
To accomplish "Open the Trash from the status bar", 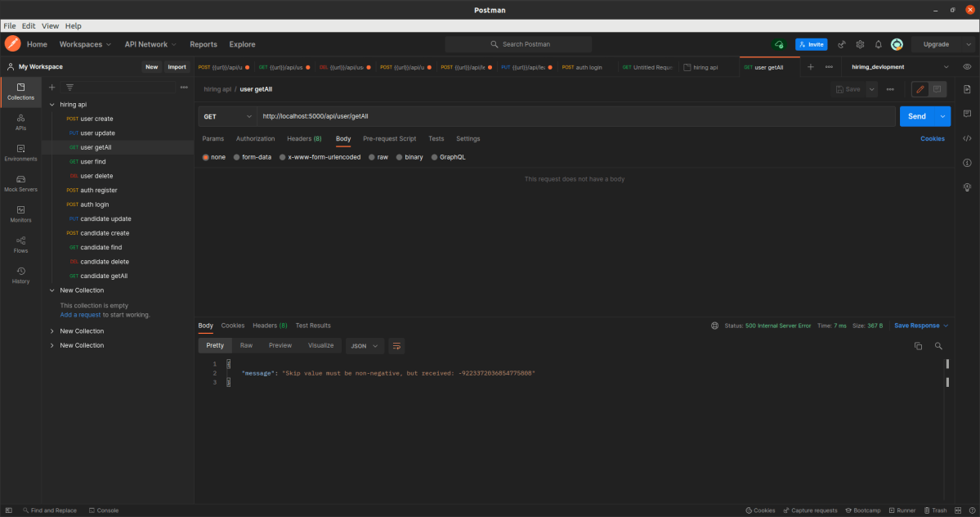I will click(x=934, y=510).
